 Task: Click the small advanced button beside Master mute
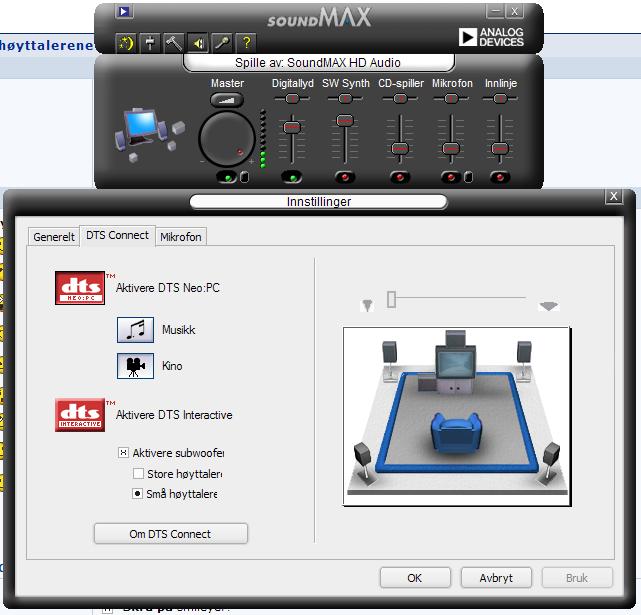coord(244,177)
